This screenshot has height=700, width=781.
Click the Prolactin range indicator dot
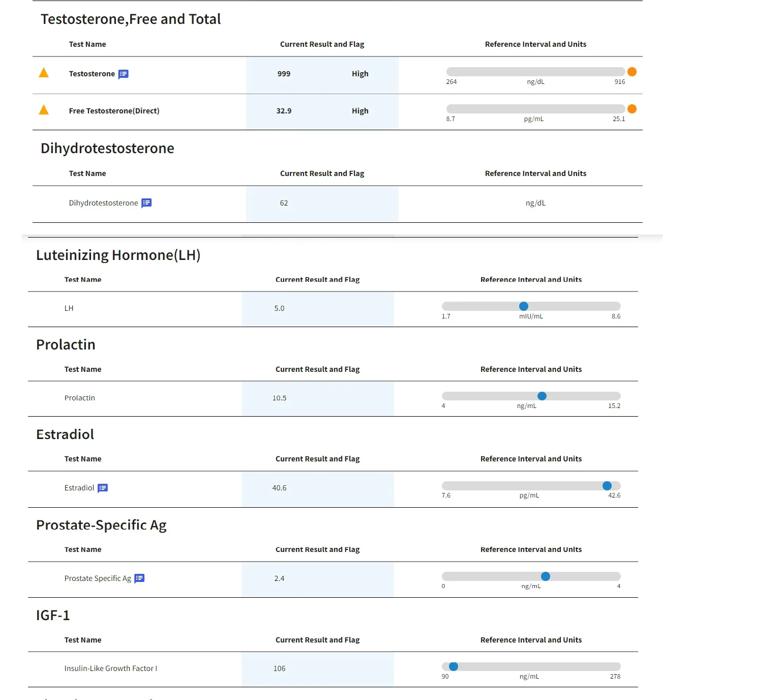542,396
